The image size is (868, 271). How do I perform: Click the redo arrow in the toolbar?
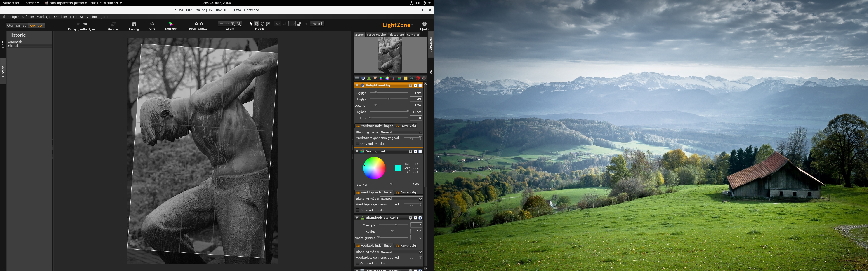click(85, 23)
